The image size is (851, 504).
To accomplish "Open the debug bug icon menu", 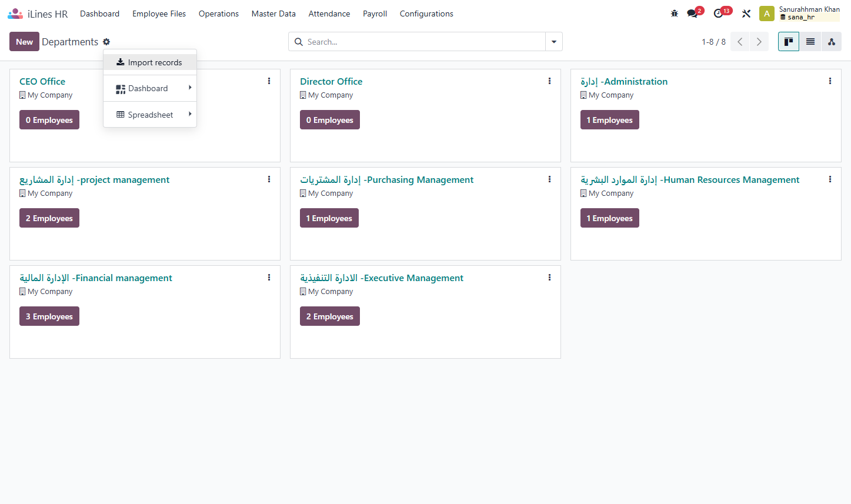I will [675, 14].
